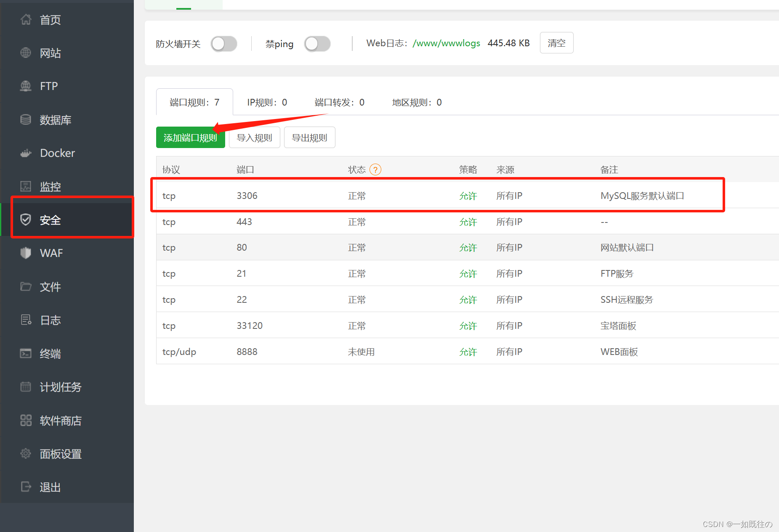The height and width of the screenshot is (532, 779).
Task: Click the shield icon beside 安全
Action: (x=26, y=220)
